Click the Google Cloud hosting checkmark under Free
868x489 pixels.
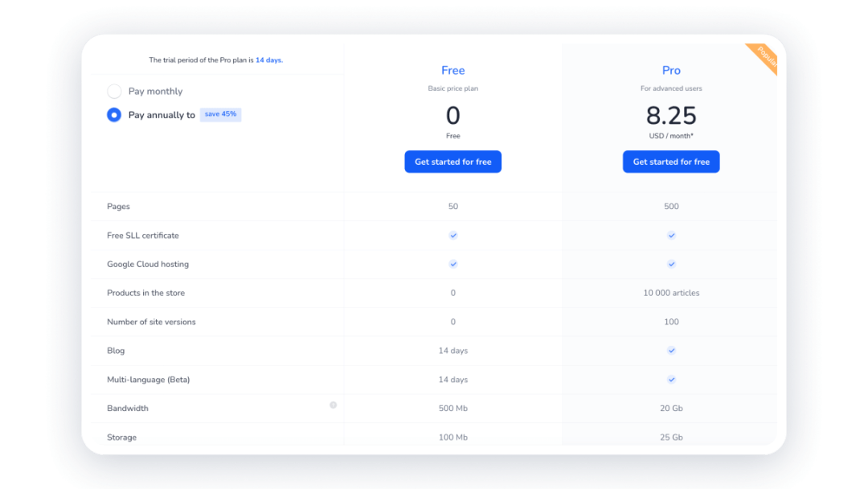[452, 264]
